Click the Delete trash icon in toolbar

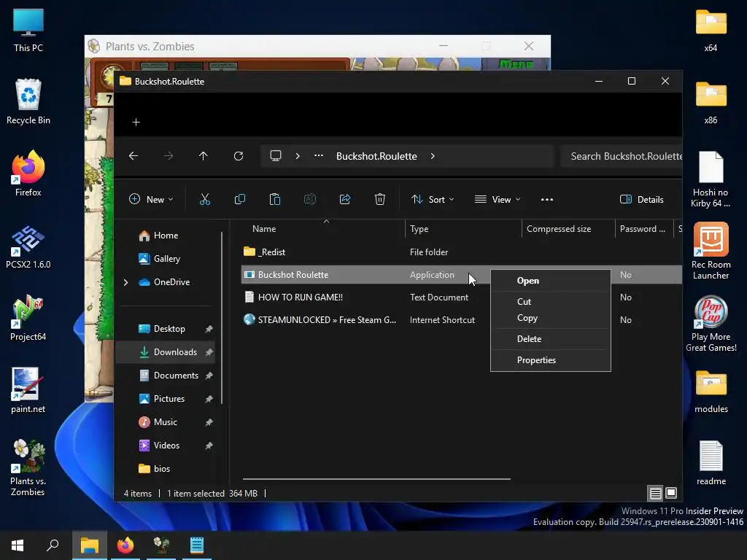[379, 200]
